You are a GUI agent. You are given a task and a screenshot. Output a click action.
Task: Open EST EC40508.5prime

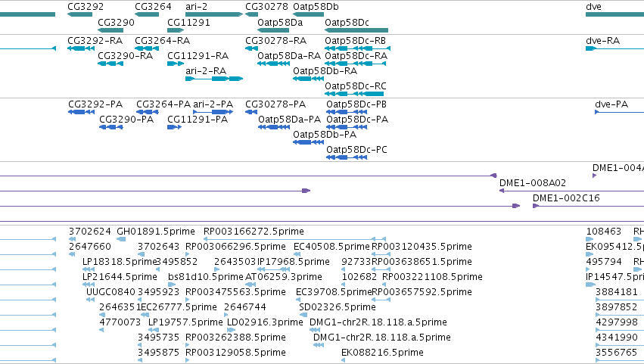pyautogui.click(x=296, y=254)
